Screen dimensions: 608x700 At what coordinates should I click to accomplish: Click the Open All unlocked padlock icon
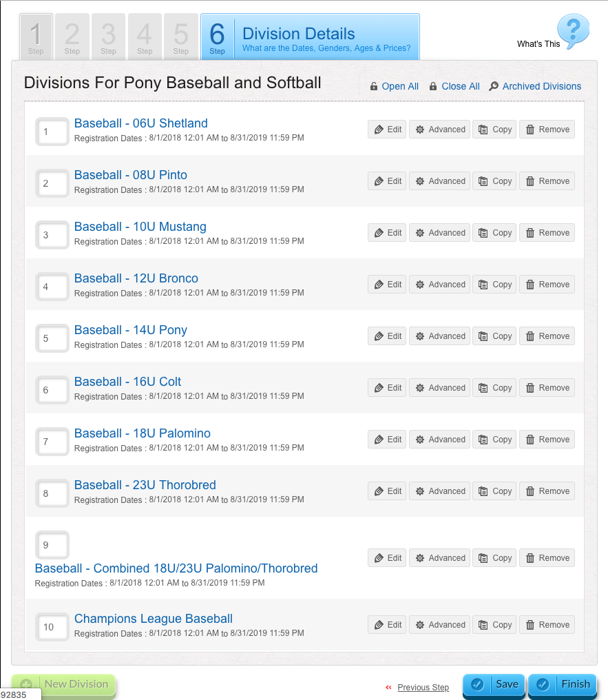pyautogui.click(x=374, y=86)
